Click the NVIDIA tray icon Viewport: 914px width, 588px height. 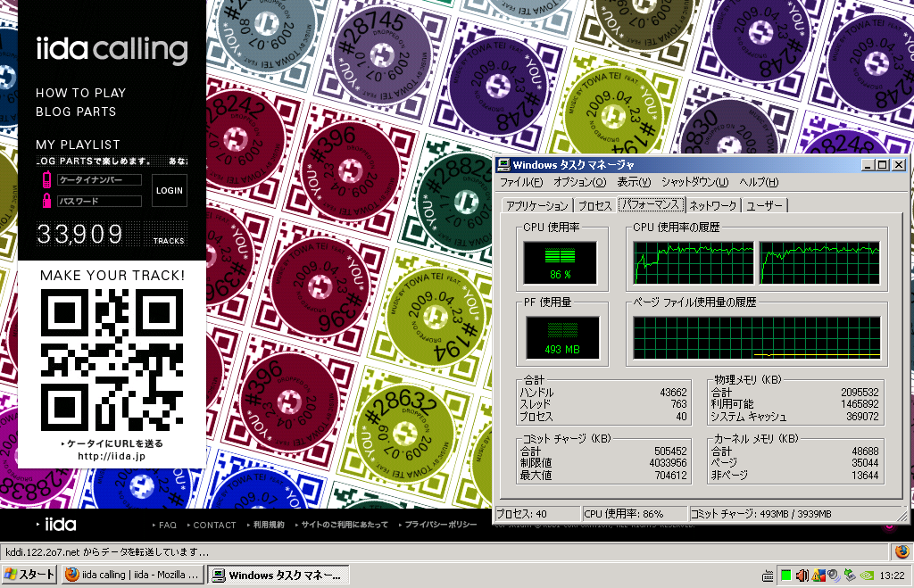click(x=867, y=576)
